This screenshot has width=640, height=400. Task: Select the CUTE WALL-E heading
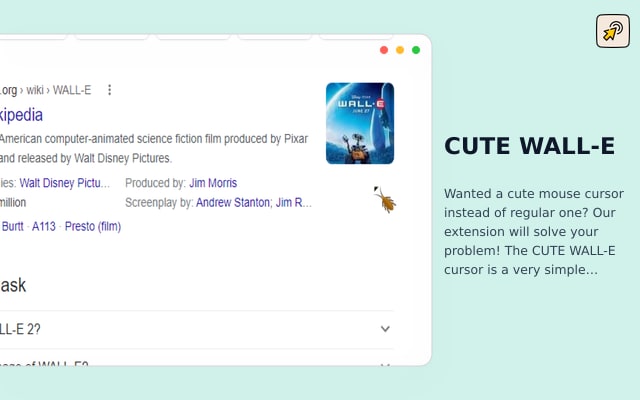(x=529, y=146)
